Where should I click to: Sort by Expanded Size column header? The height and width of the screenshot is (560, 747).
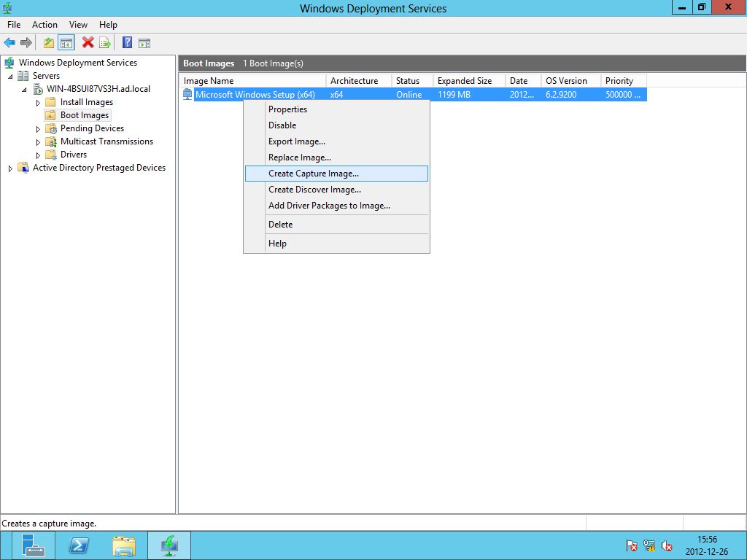coord(469,81)
